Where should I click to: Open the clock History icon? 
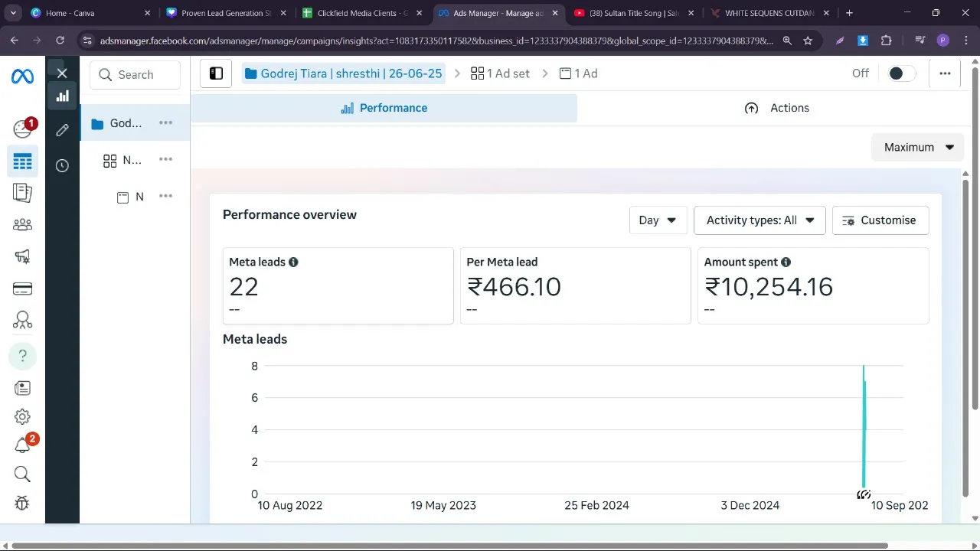tap(62, 166)
